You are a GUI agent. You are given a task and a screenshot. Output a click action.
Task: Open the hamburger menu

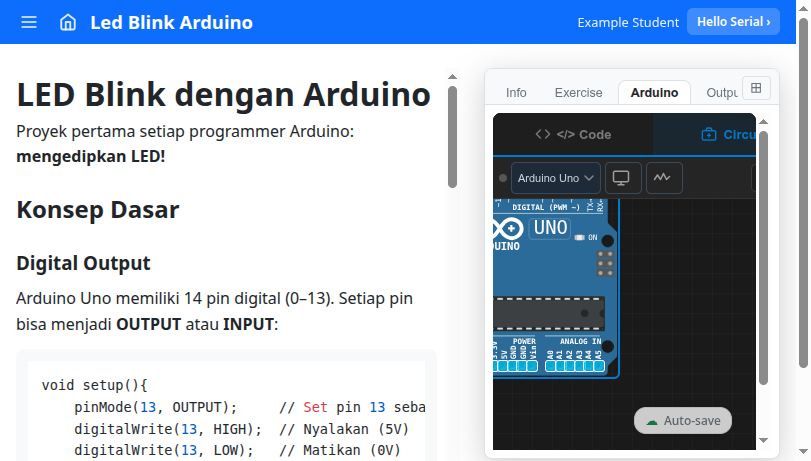pyautogui.click(x=29, y=22)
